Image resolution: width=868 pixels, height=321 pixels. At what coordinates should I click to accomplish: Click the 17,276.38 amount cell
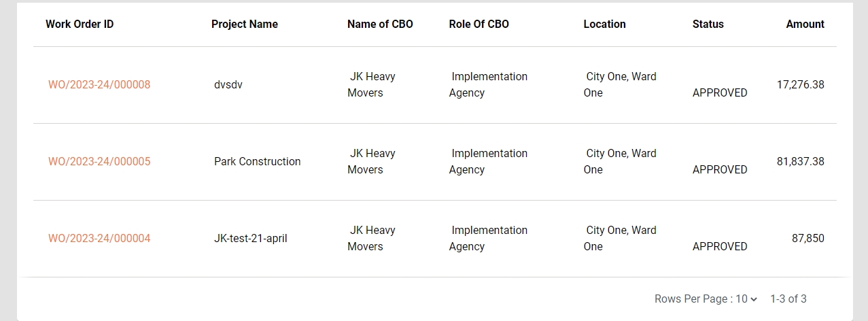click(800, 85)
